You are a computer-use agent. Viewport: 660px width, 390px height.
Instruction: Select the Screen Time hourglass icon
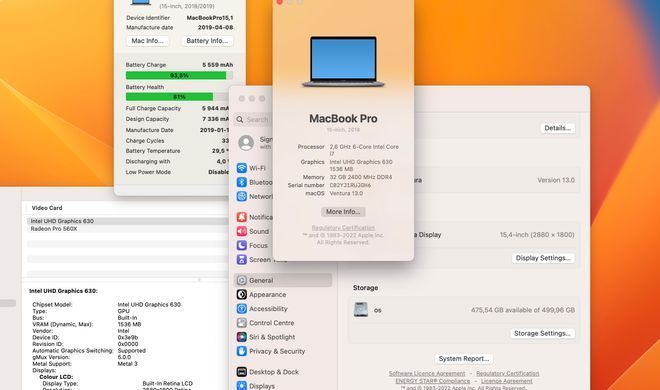tap(242, 260)
